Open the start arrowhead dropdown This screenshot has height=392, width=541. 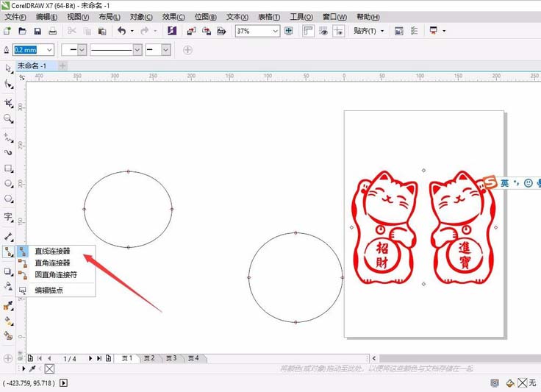click(x=82, y=50)
